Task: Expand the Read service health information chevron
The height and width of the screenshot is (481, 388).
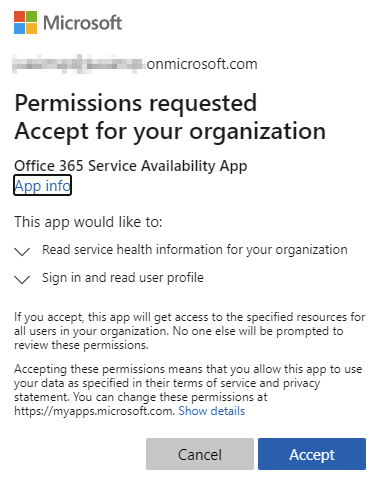Action: 22,251
